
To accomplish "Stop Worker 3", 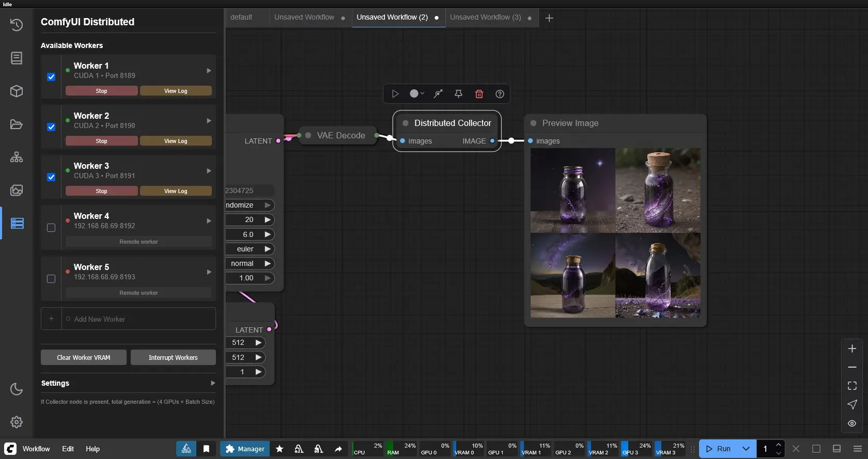I will point(101,191).
